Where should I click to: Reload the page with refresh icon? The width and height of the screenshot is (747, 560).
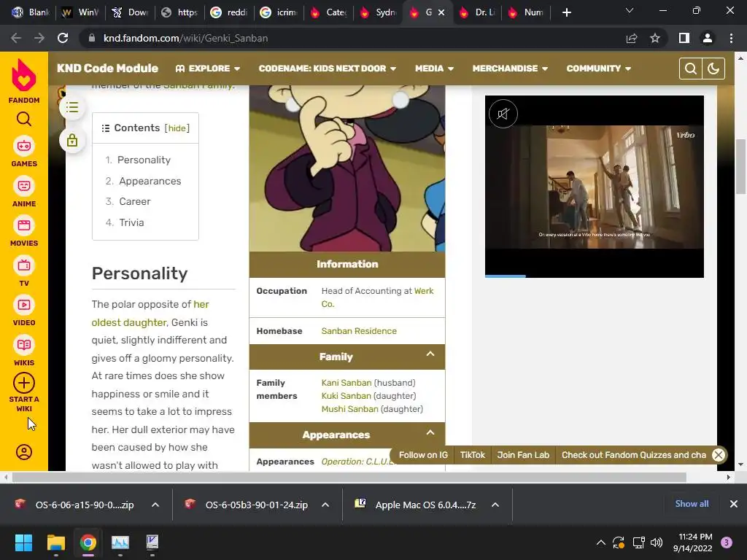pos(63,38)
